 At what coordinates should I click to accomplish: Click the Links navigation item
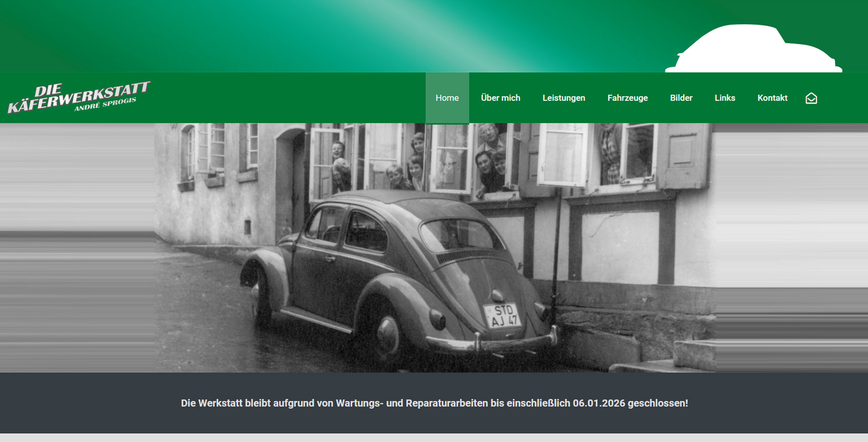(724, 98)
